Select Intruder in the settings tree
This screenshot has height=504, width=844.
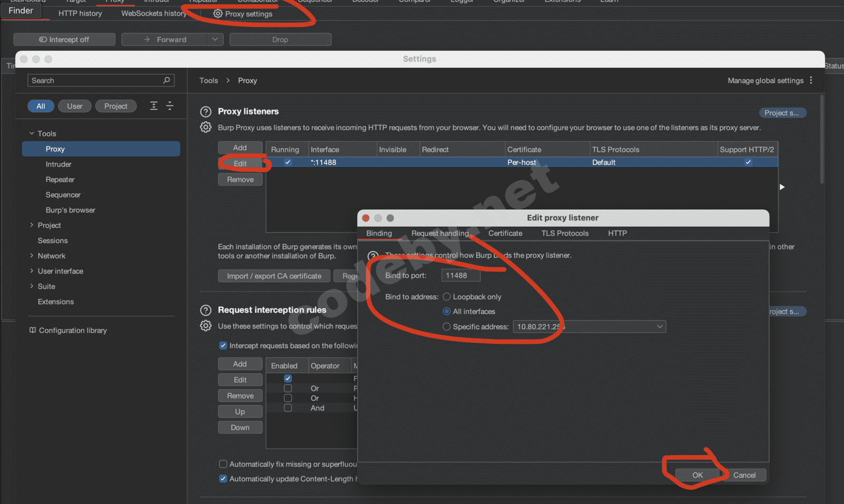[59, 164]
